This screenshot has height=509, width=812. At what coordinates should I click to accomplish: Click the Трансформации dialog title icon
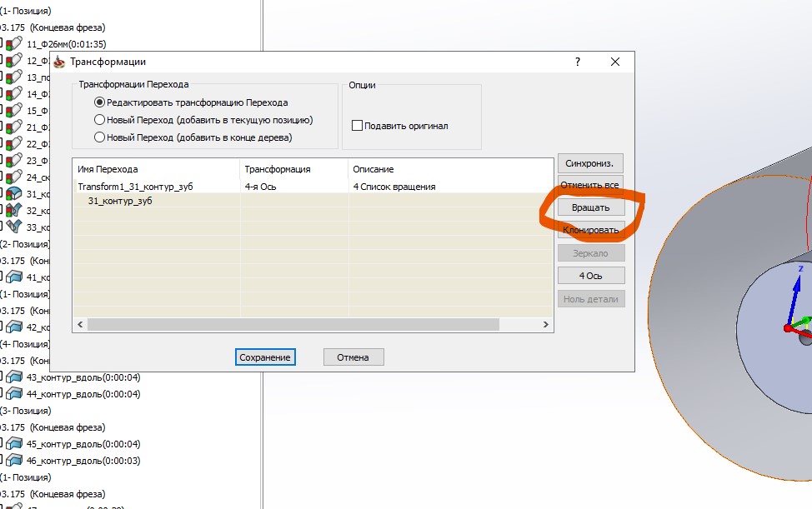(x=59, y=62)
